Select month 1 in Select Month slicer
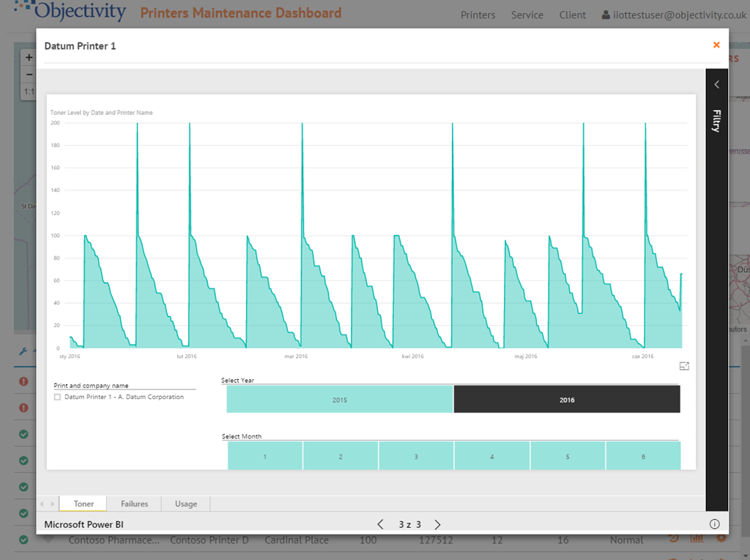The height and width of the screenshot is (560, 750). pos(265,456)
